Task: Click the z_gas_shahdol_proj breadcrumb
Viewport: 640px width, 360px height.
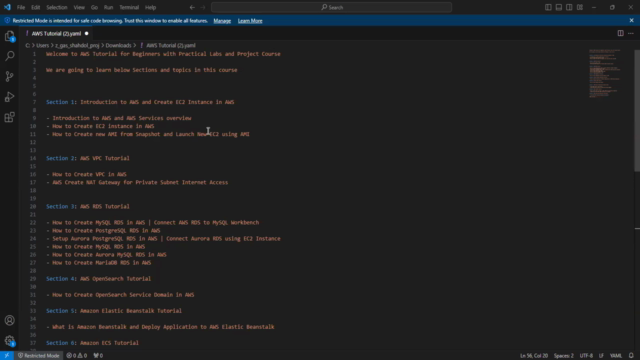Action: coord(77,45)
